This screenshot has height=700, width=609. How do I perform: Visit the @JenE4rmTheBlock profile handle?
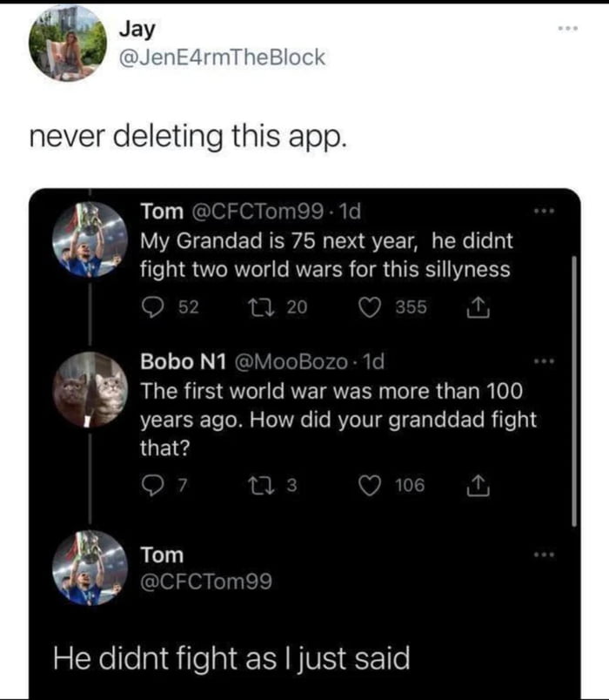222,58
